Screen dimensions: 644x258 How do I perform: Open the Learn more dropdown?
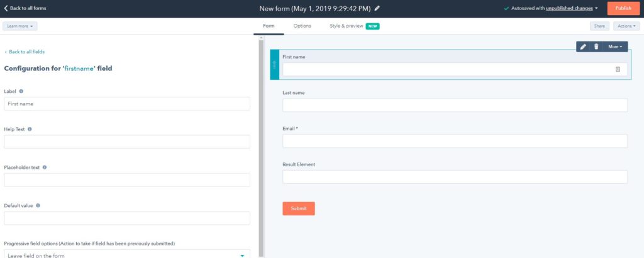(19, 26)
